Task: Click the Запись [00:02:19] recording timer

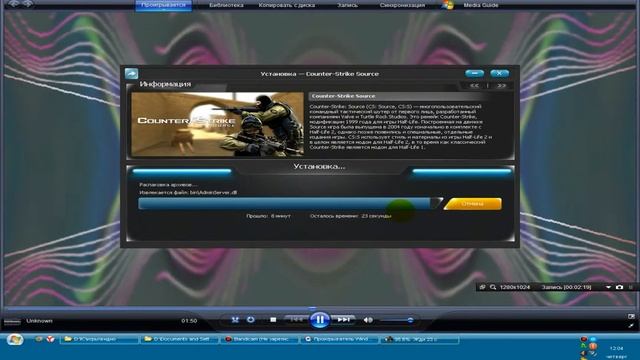Action: [567, 287]
